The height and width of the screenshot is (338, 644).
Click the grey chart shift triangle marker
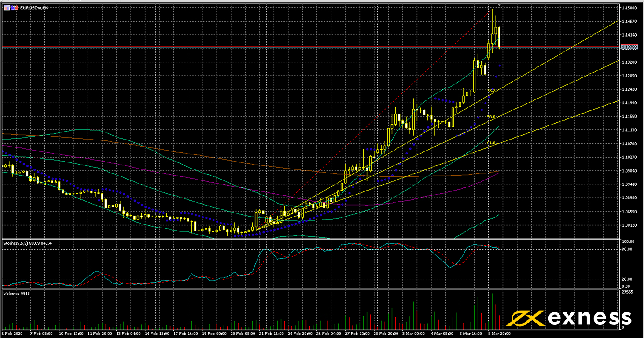[x=500, y=5]
